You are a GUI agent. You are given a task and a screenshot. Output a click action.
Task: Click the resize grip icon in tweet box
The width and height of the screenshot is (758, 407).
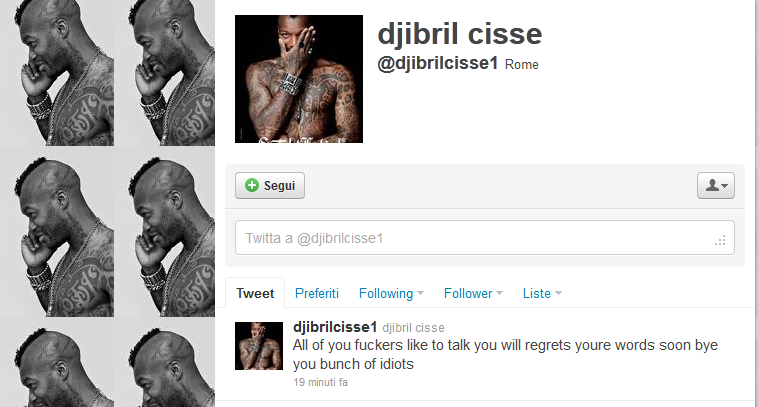720,240
